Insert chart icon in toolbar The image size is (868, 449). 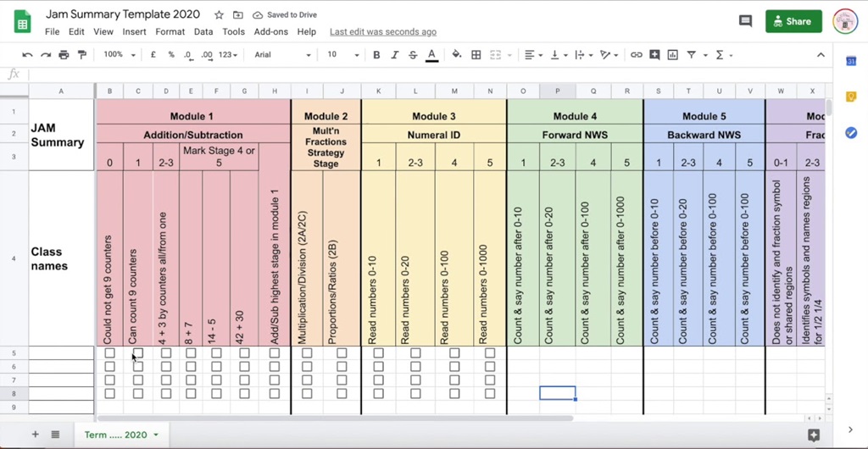pos(672,55)
